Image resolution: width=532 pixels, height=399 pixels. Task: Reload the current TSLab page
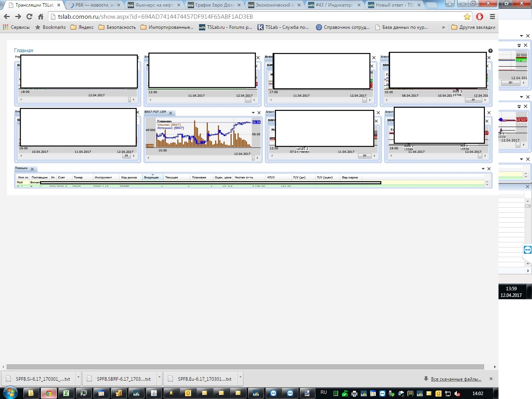coord(29,17)
